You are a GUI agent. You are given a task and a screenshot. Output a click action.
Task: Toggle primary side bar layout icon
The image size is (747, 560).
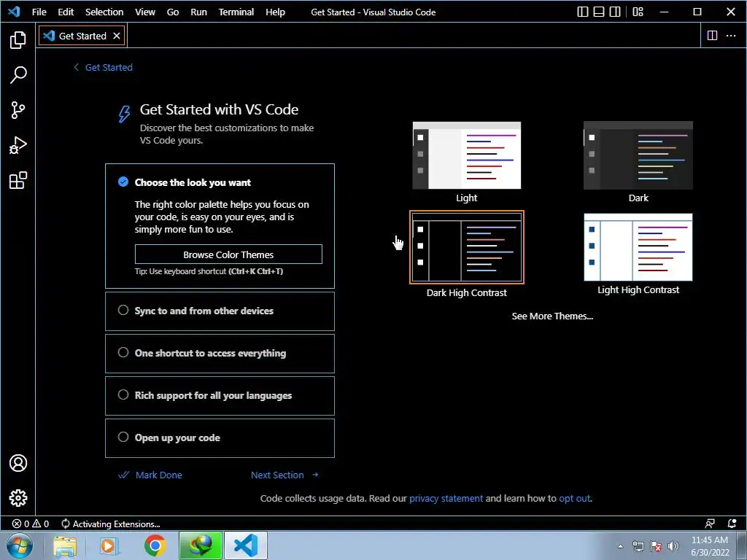click(583, 12)
